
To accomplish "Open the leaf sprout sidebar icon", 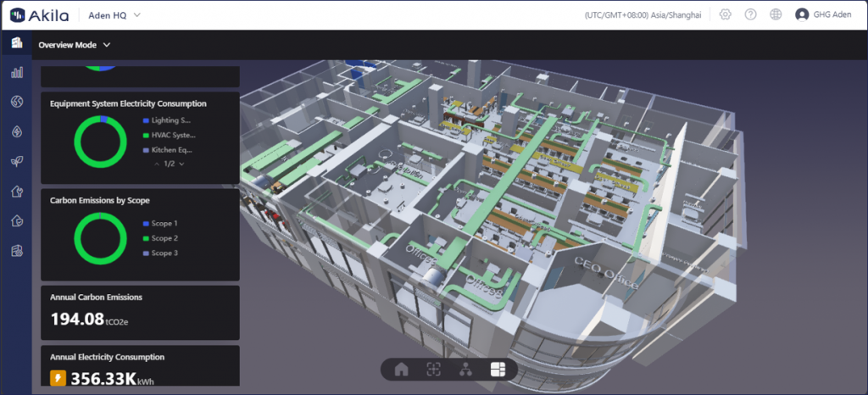I will [x=16, y=161].
